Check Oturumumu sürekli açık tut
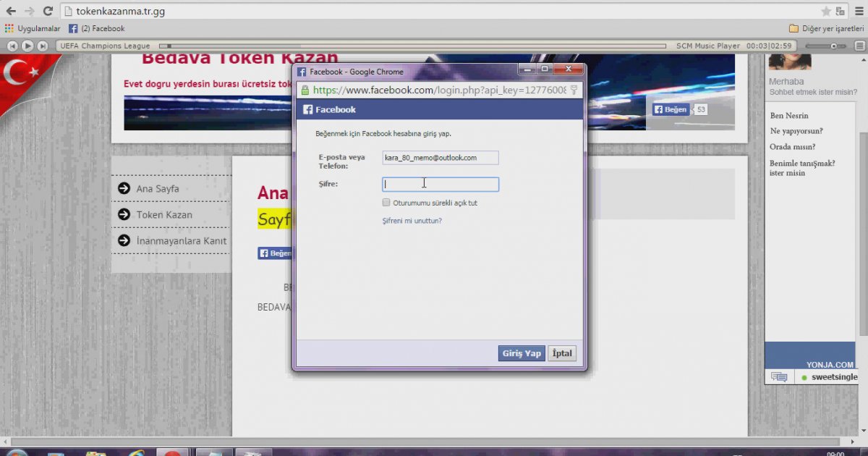Image resolution: width=868 pixels, height=456 pixels. [386, 203]
